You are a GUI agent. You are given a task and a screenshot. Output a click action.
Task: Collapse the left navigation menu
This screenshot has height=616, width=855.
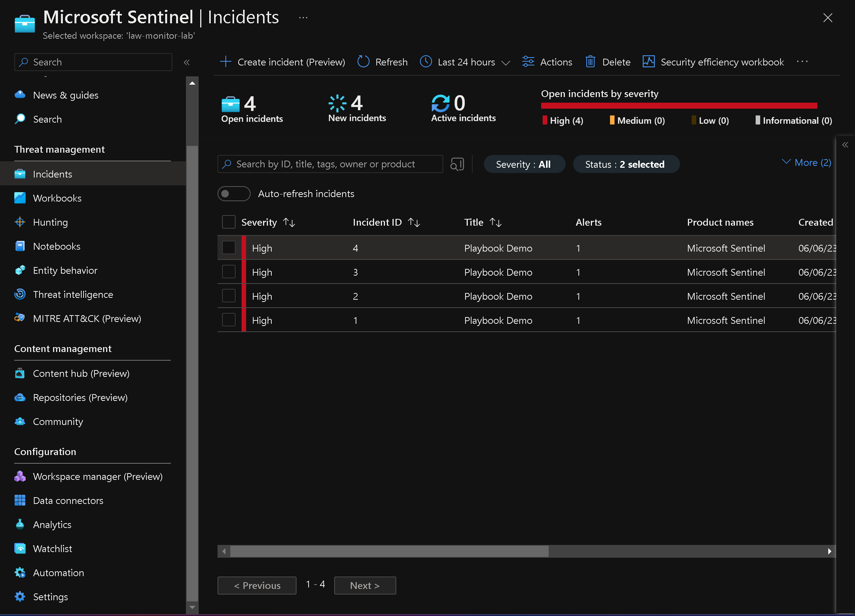pyautogui.click(x=186, y=62)
